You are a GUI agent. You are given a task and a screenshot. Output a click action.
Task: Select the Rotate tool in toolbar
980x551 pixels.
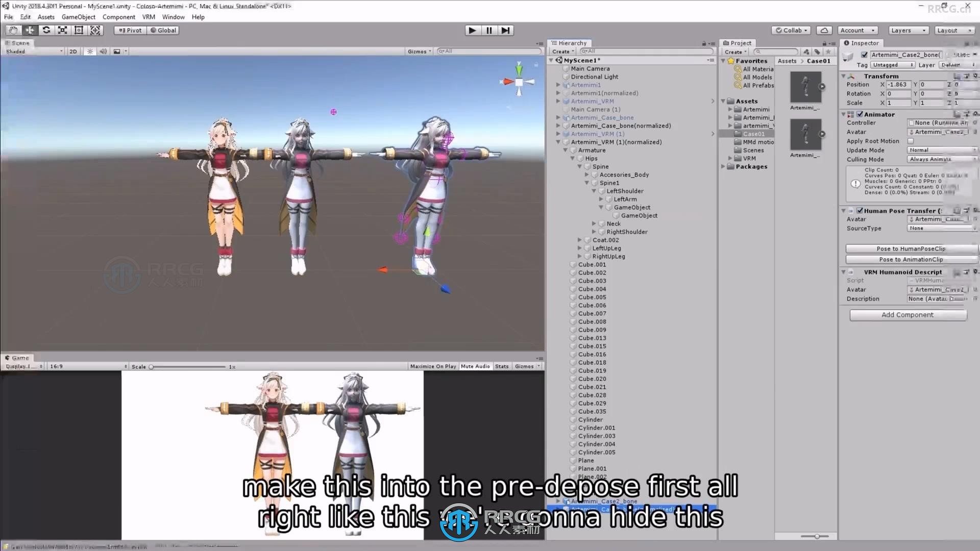[46, 30]
